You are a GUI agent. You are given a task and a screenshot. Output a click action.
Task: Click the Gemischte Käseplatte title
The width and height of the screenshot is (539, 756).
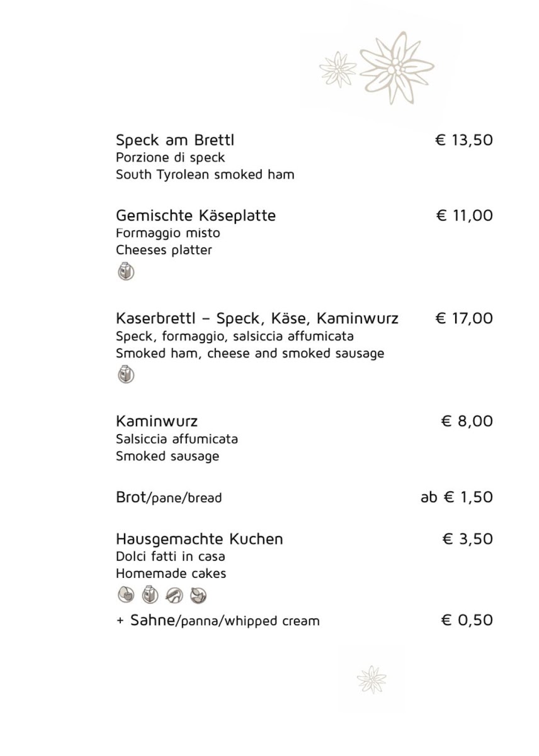196,215
